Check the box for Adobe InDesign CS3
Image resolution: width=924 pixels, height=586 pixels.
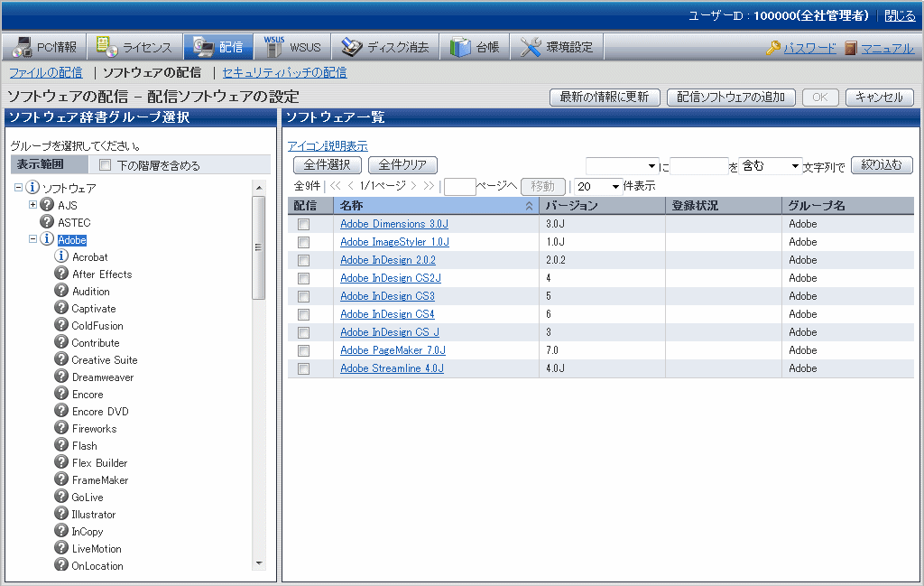tap(303, 296)
